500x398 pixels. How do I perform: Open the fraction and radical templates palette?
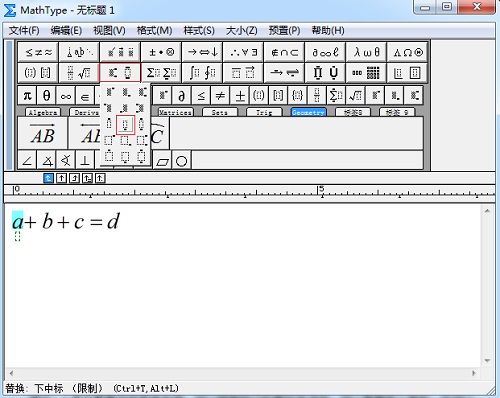(79, 73)
